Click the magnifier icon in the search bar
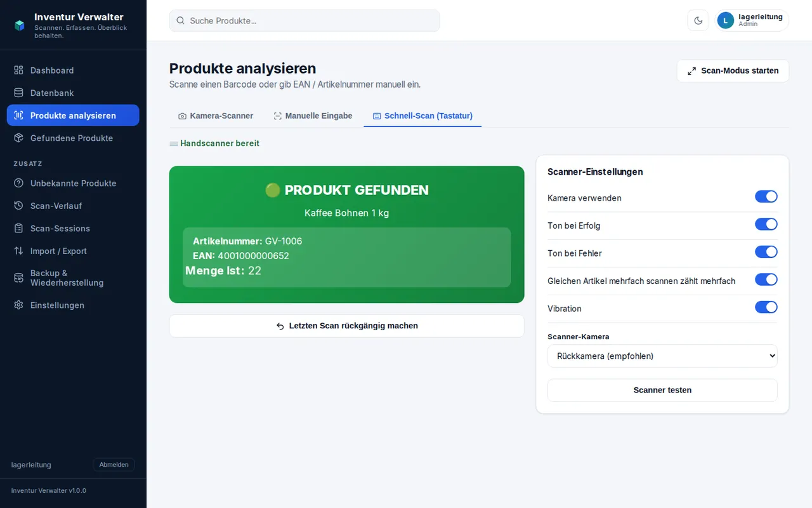Screen dimensions: 812x508 pos(181,20)
